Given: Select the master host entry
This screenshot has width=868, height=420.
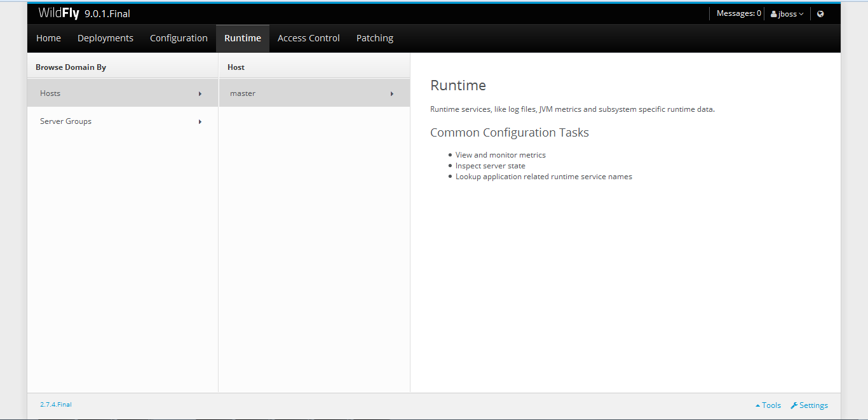Looking at the screenshot, I should click(x=315, y=93).
